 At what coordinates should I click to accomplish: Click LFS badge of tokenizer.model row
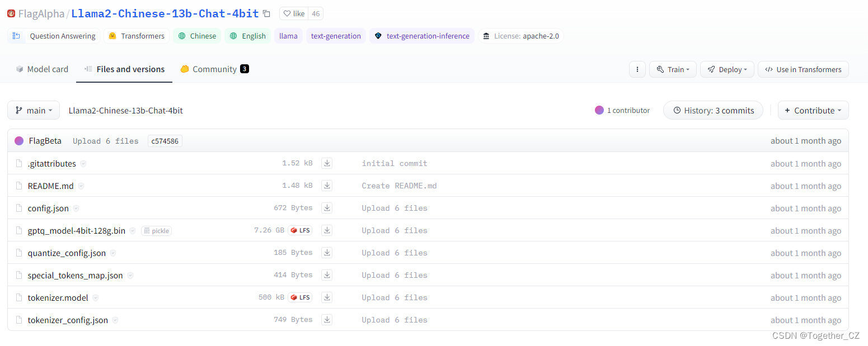(300, 297)
